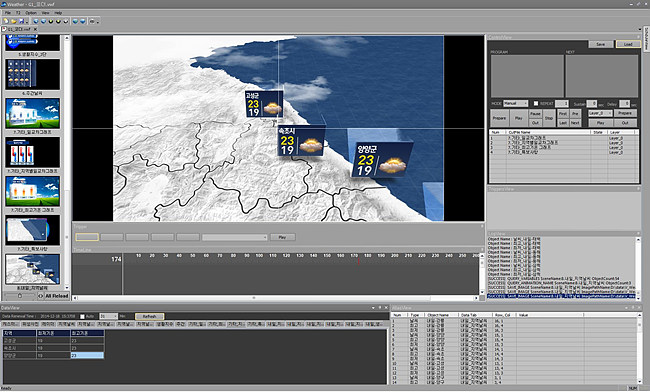
Task: Select the 7.기타_일교차그래프 scene thumbnail
Action: click(x=32, y=114)
